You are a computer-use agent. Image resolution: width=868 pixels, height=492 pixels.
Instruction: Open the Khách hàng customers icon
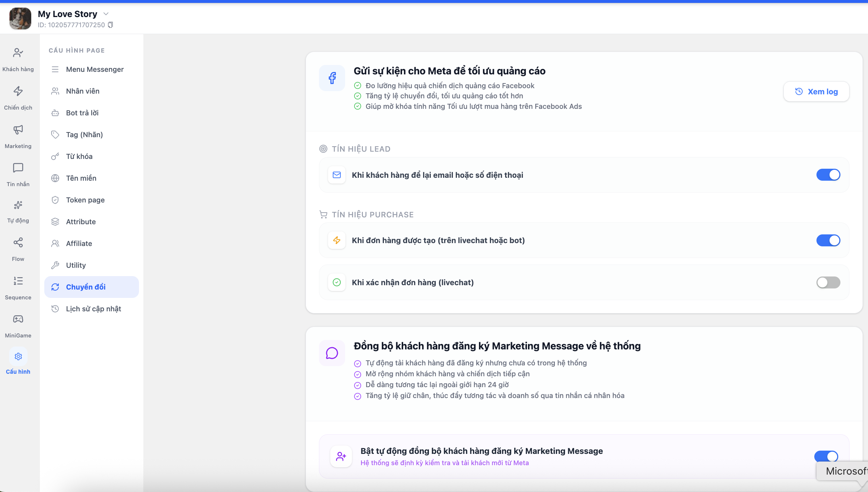pyautogui.click(x=18, y=53)
